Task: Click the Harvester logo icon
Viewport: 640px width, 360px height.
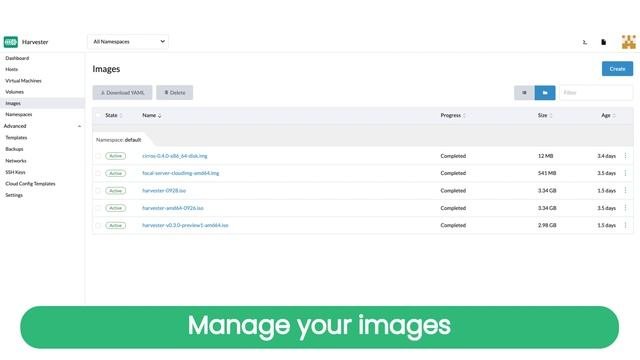Action: [x=11, y=42]
